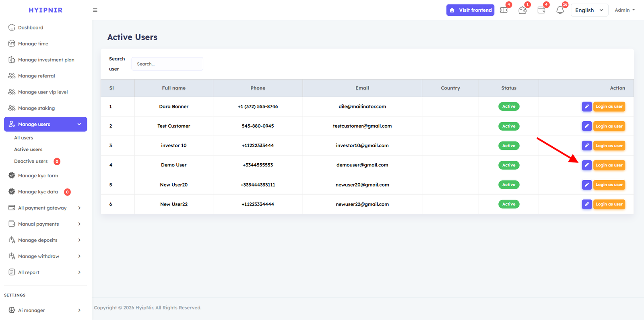Viewport: 644px width, 320px height.
Task: Click the Manage deposits icon
Action: [x=12, y=240]
